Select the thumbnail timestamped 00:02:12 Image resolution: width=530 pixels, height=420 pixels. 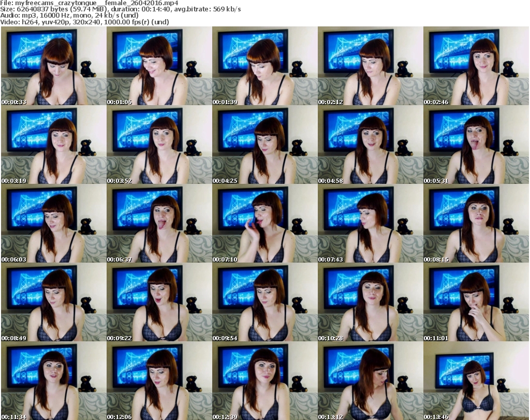(x=370, y=66)
